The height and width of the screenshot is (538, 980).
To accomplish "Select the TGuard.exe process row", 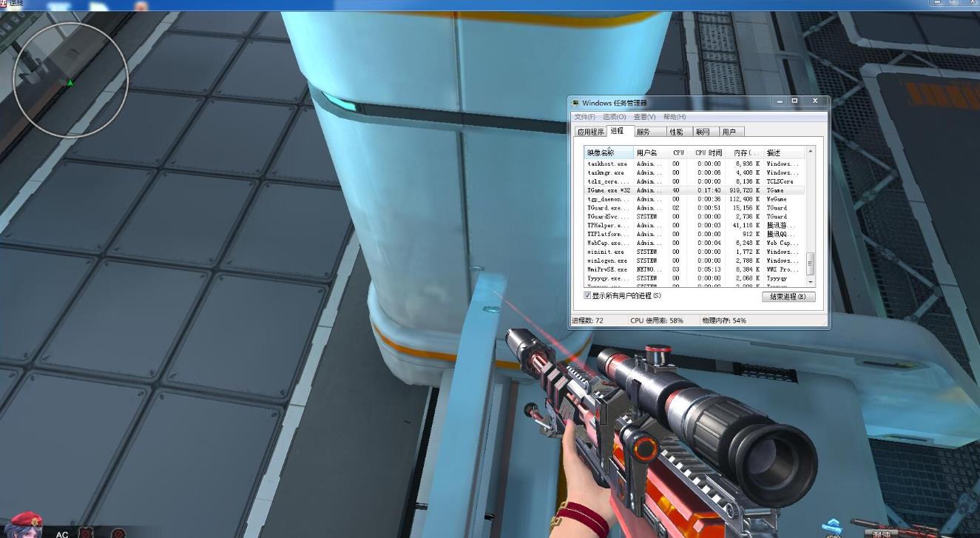I will tap(695, 208).
